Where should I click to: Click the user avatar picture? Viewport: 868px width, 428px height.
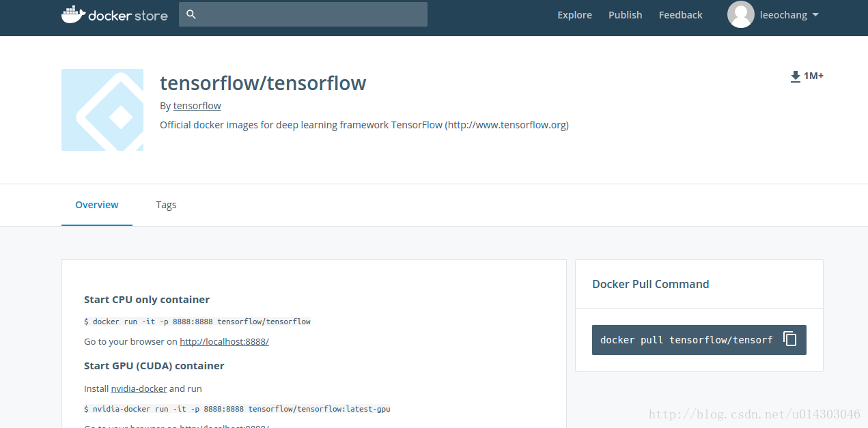coord(741,14)
